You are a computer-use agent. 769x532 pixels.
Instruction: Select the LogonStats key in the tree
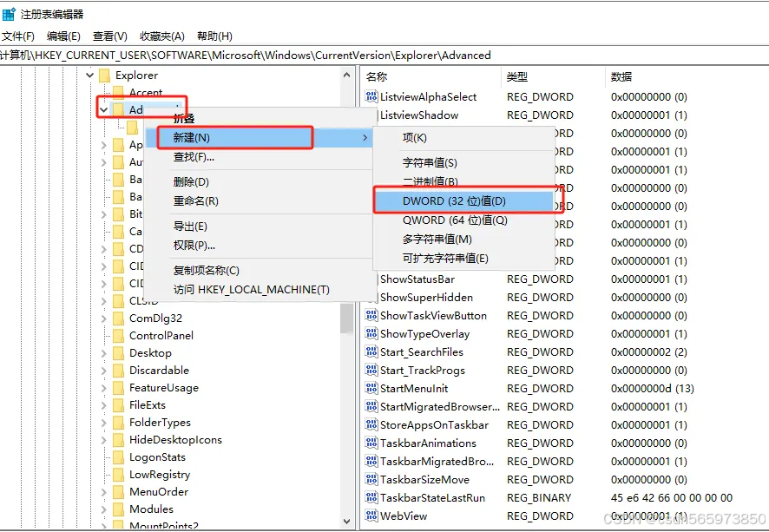point(157,457)
